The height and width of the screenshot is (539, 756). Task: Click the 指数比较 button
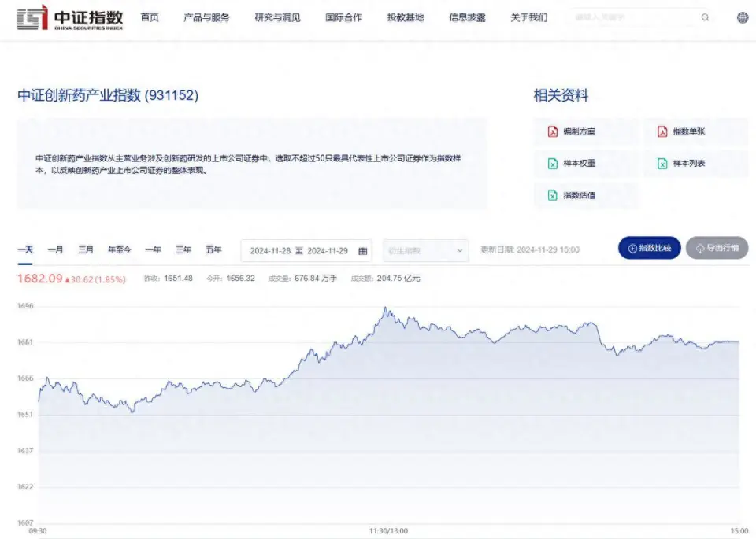[x=649, y=248]
